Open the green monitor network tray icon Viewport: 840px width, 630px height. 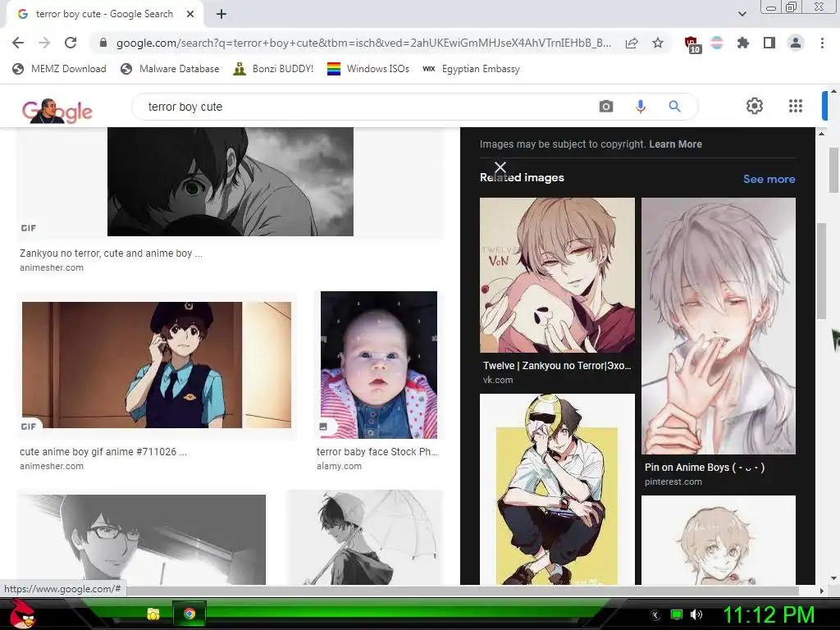point(677,614)
